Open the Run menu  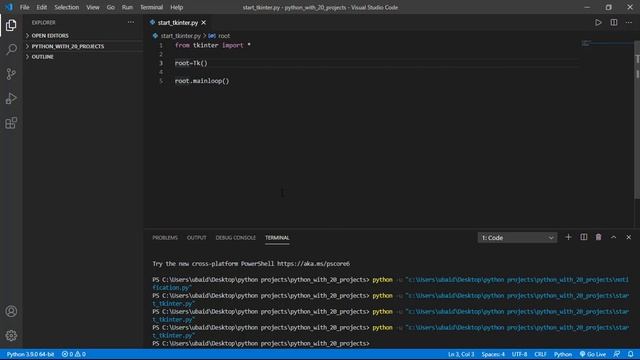pyautogui.click(x=127, y=7)
